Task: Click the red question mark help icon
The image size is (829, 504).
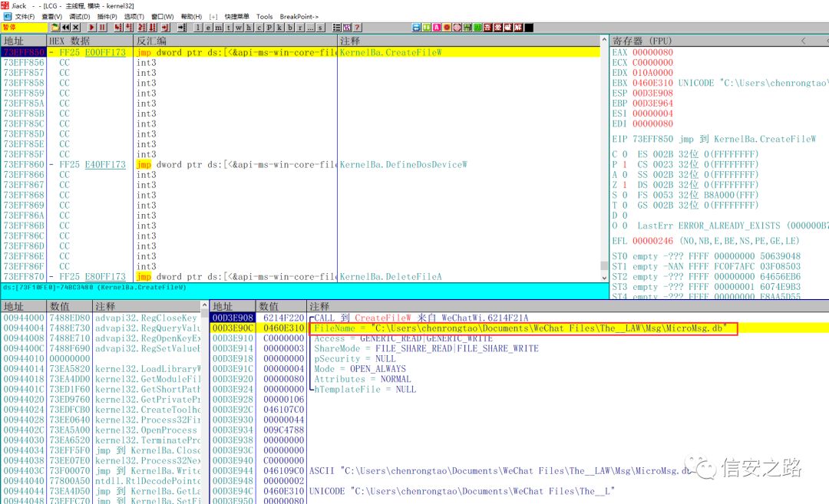Action: pyautogui.click(x=357, y=28)
